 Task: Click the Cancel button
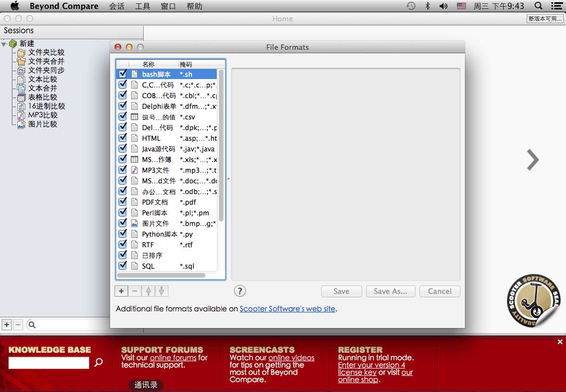tap(440, 292)
